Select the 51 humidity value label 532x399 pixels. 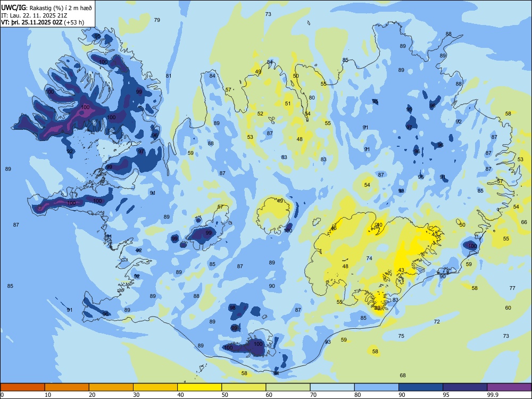(x=288, y=104)
